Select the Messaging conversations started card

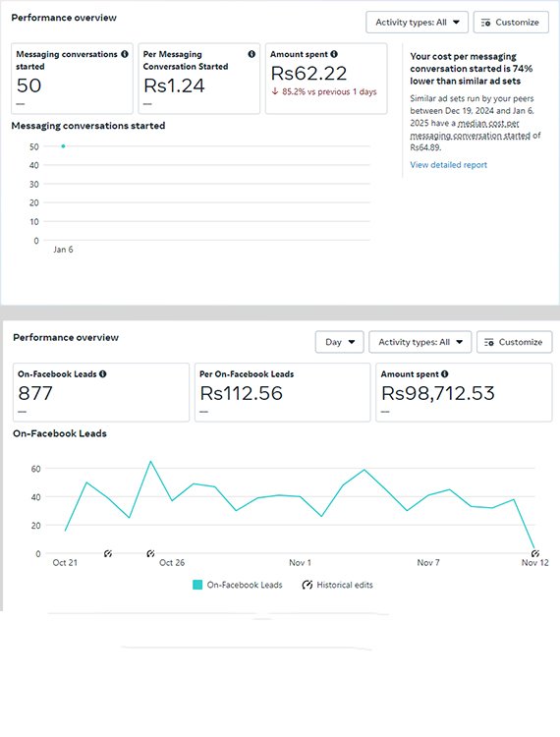[x=73, y=79]
